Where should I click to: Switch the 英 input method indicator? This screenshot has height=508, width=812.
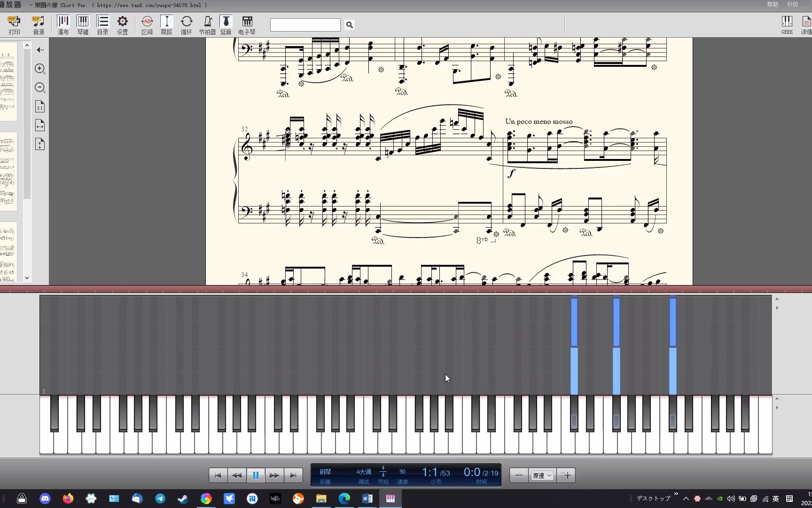(x=776, y=499)
